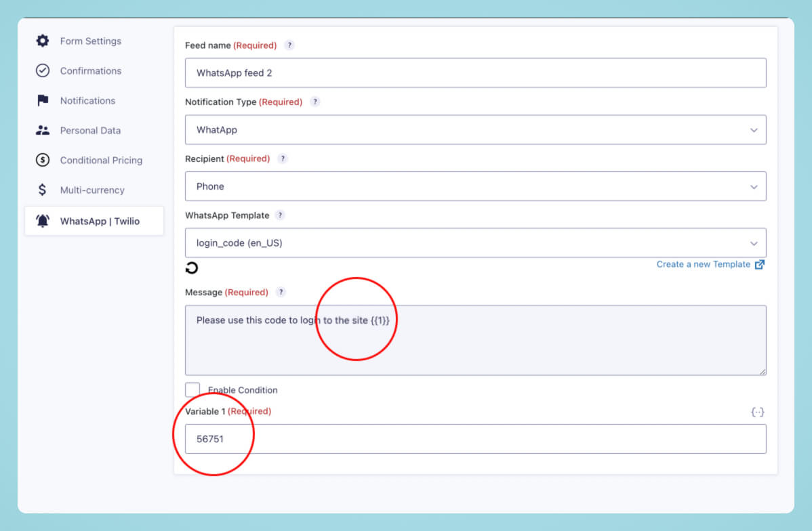Screen dimensions: 812x531
Task: Select the Multi-currency menu item
Action: click(92, 190)
